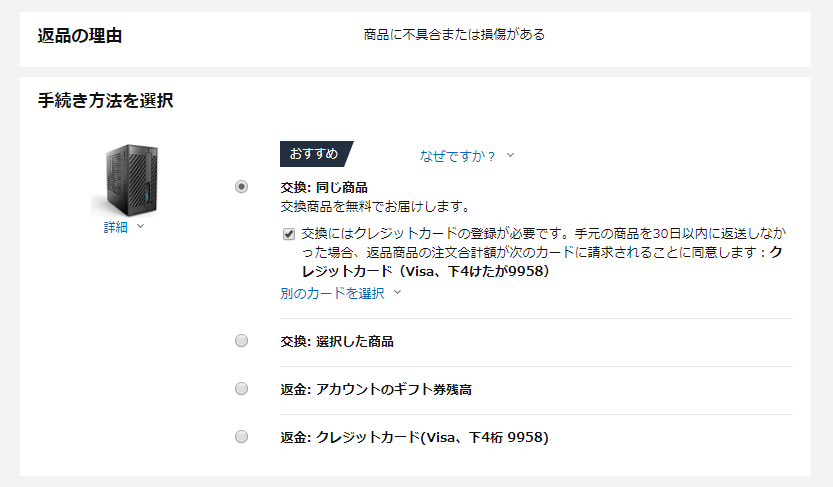The height and width of the screenshot is (487, 833).
Task: Click the 交換: 同じ商品 option label
Action: coord(324,187)
